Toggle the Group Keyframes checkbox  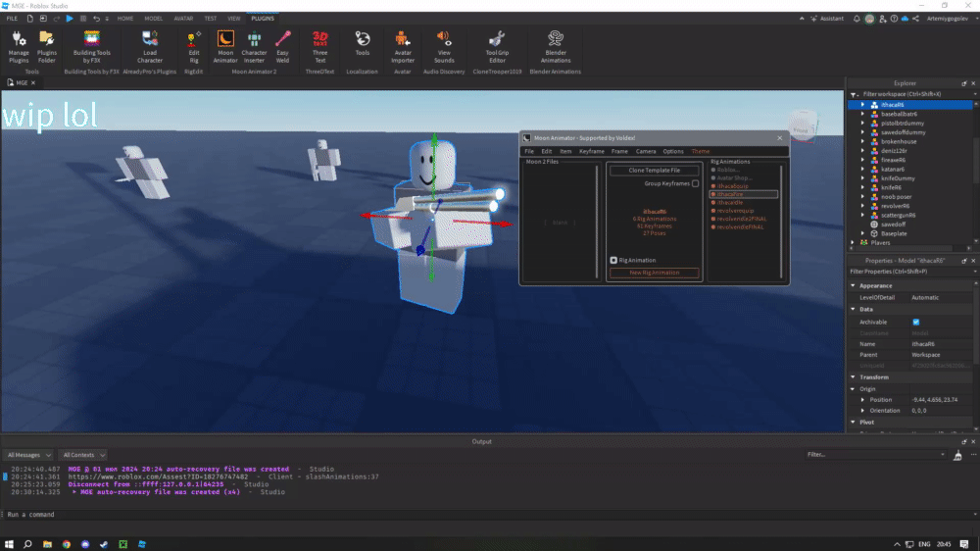tap(695, 184)
